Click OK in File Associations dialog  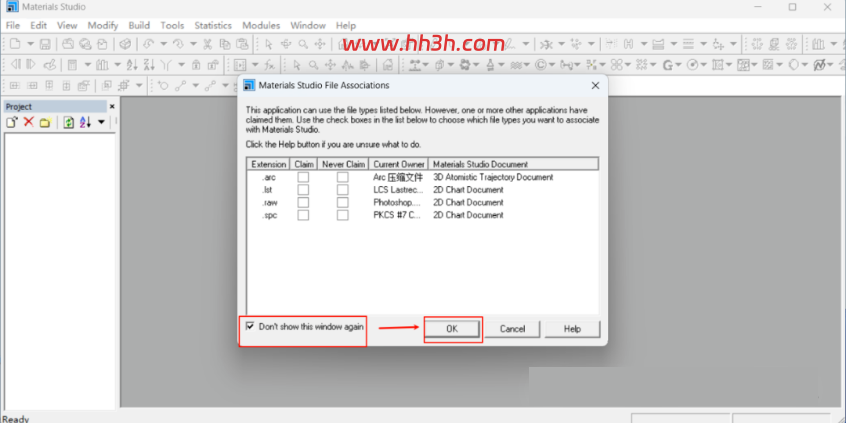(x=452, y=329)
